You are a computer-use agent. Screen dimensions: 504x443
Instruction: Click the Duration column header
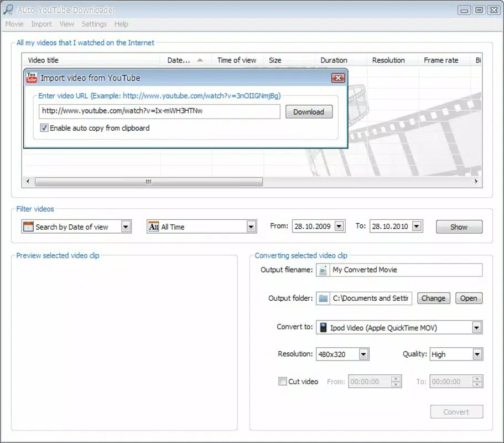[x=341, y=60]
